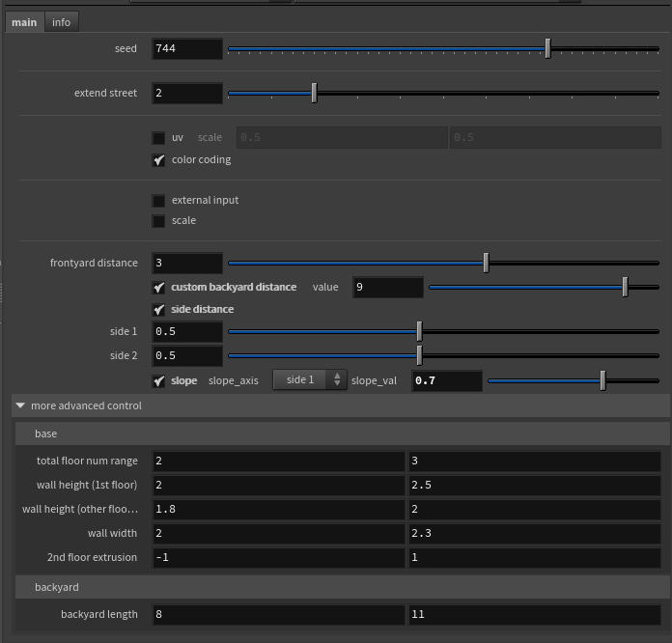Click the extend street label
The width and height of the screenshot is (672, 643).
point(106,93)
